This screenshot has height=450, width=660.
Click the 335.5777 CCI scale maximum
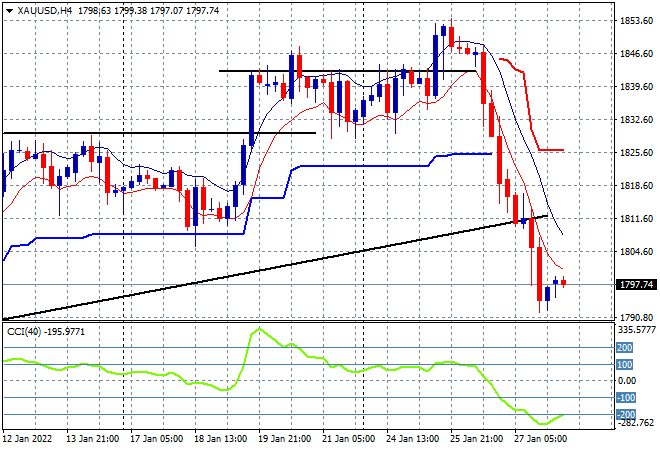pyautogui.click(x=637, y=330)
